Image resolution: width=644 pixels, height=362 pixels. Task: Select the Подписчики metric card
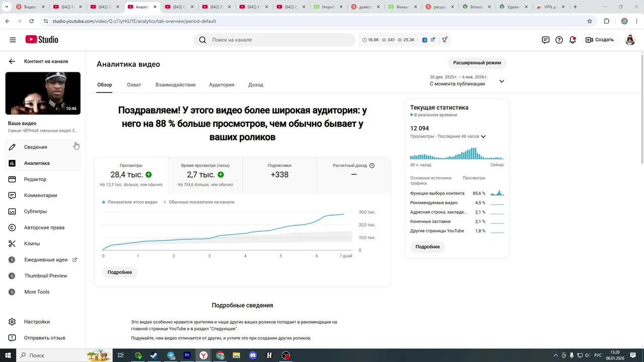click(280, 175)
